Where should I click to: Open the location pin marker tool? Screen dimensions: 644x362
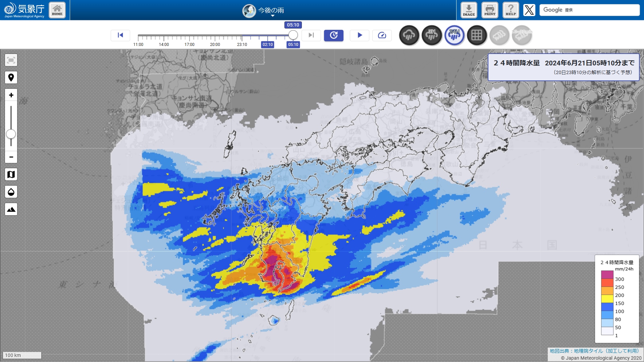tap(11, 78)
